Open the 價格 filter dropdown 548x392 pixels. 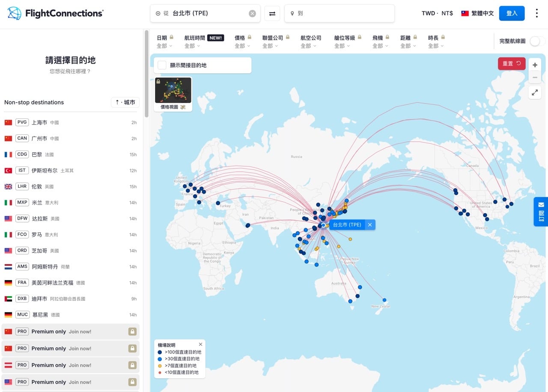pos(243,42)
